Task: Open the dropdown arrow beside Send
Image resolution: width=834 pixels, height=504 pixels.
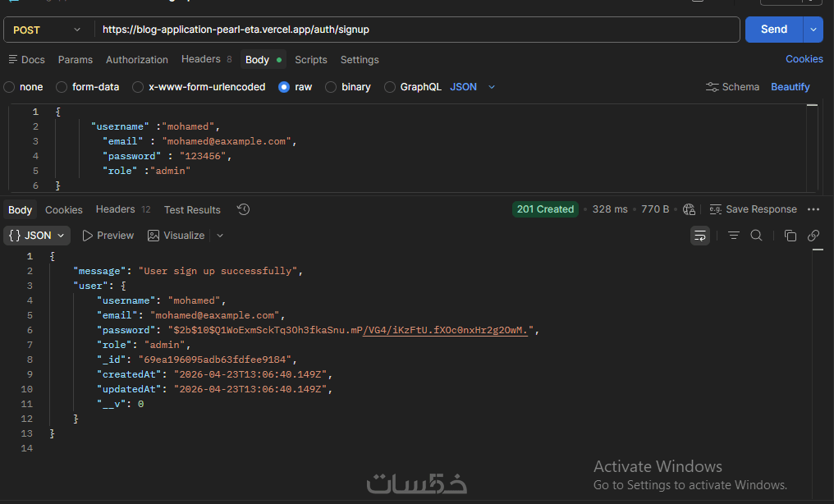Action: tap(813, 30)
